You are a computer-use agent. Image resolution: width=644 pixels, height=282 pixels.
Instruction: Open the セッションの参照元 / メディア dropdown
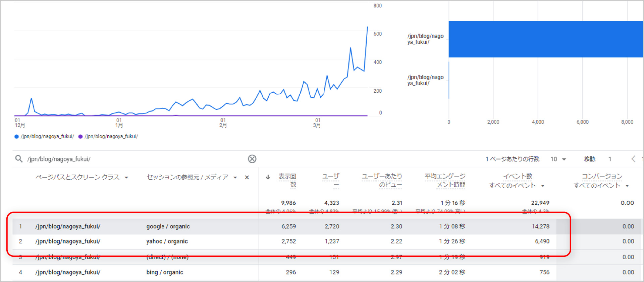[x=235, y=178]
